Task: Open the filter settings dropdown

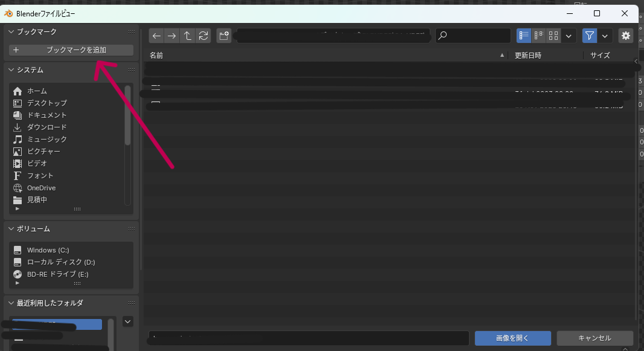Action: 605,36
